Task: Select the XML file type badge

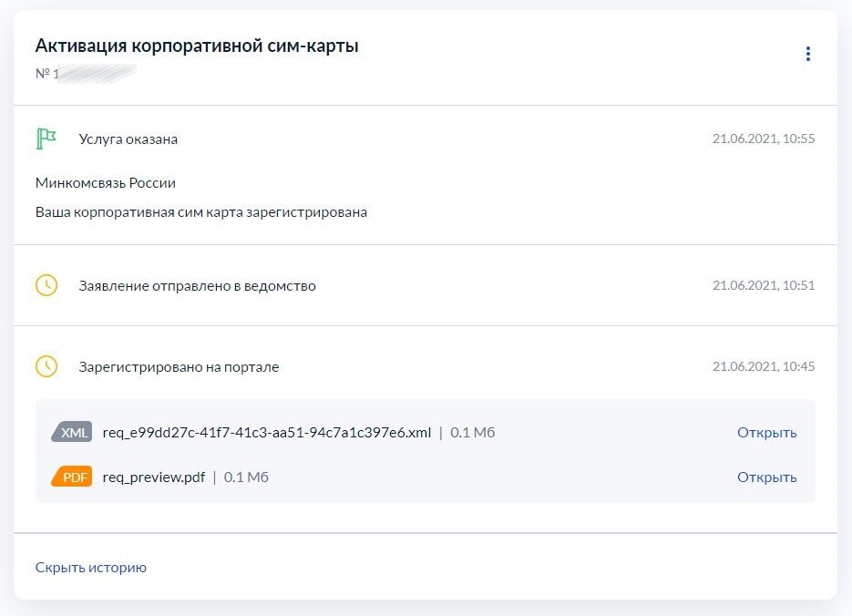Action: click(x=74, y=432)
